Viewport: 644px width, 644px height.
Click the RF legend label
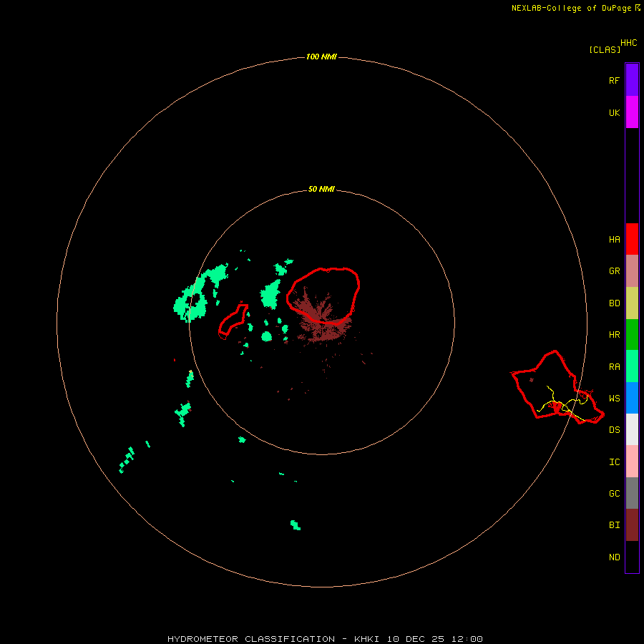click(614, 81)
